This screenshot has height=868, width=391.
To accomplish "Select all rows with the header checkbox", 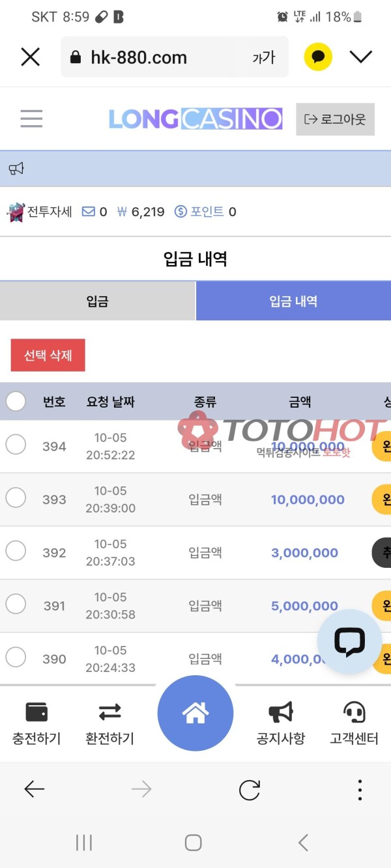I will [x=16, y=402].
